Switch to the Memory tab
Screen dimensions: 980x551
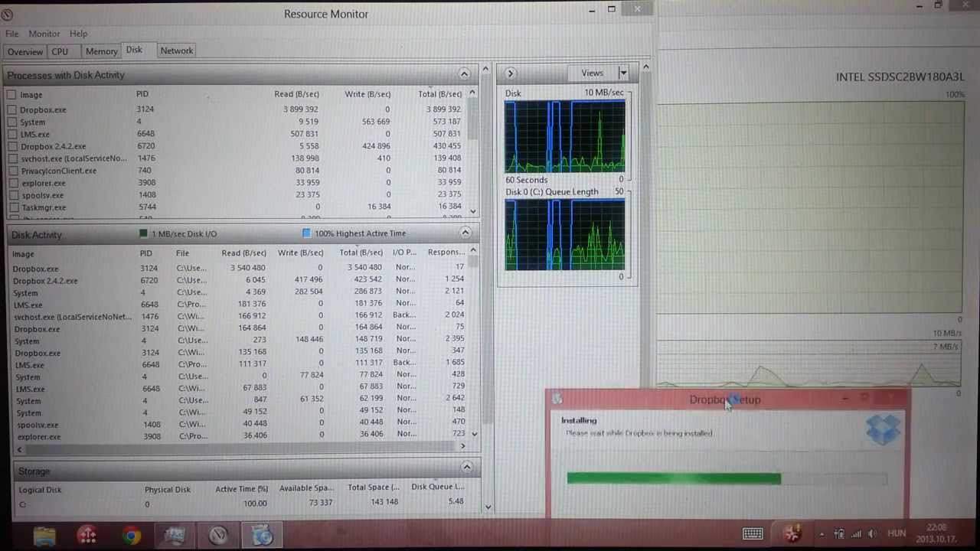101,51
